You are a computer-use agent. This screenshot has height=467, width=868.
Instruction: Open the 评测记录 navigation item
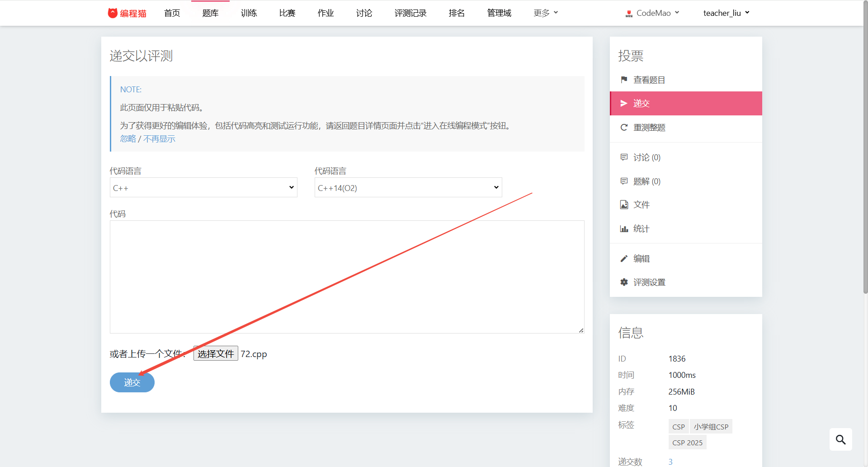coord(410,13)
